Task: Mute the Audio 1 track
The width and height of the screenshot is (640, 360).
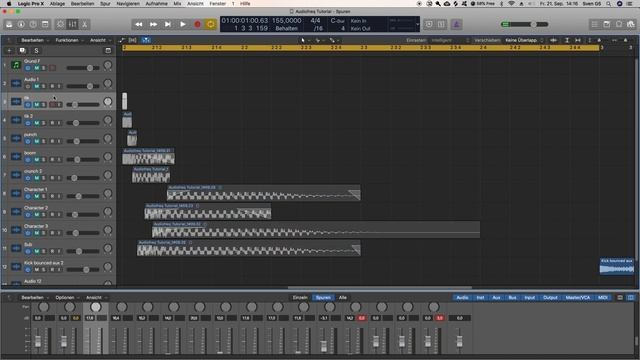Action: [x=36, y=86]
